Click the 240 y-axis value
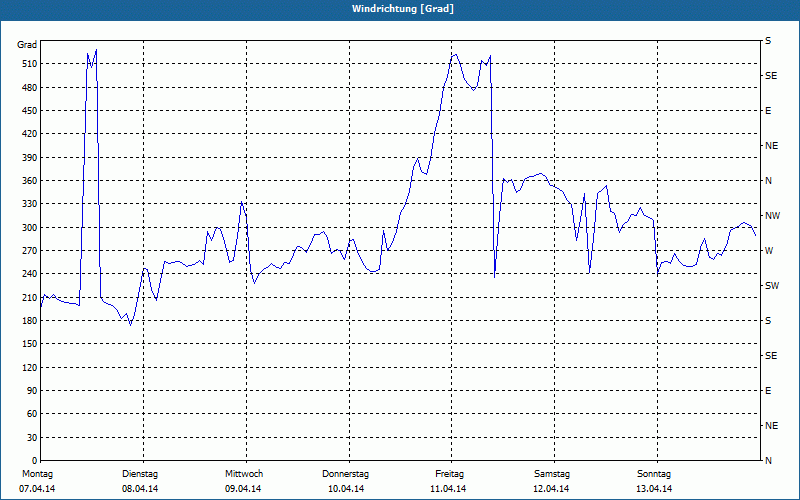 (x=29, y=274)
